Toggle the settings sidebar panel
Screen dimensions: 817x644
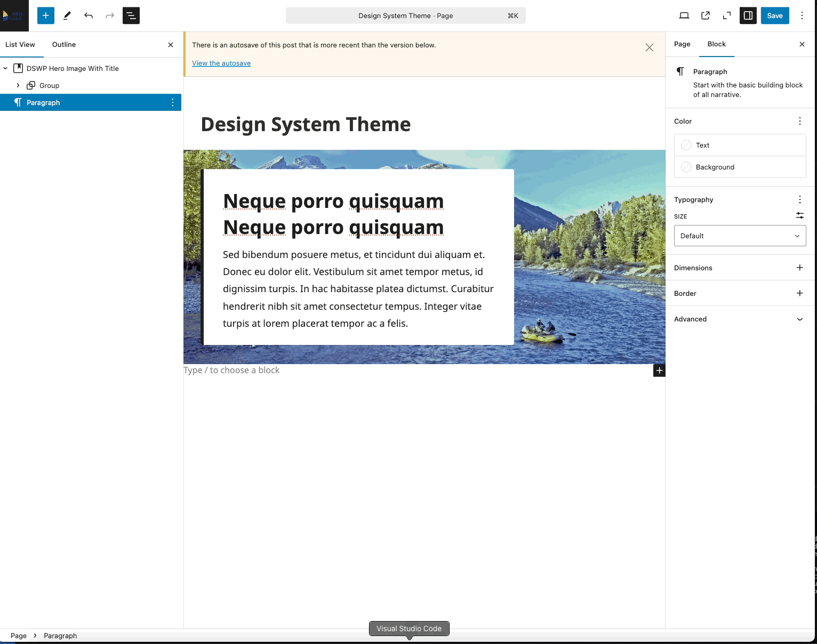pos(748,15)
